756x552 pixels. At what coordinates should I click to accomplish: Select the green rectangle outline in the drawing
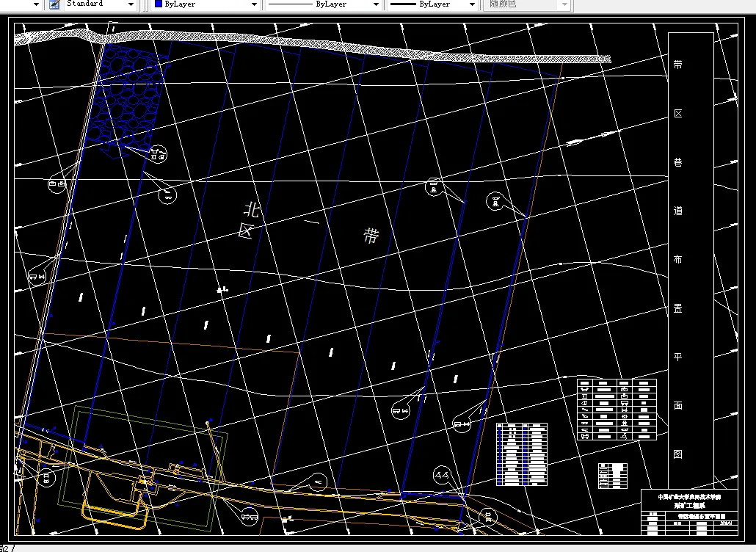point(142,468)
